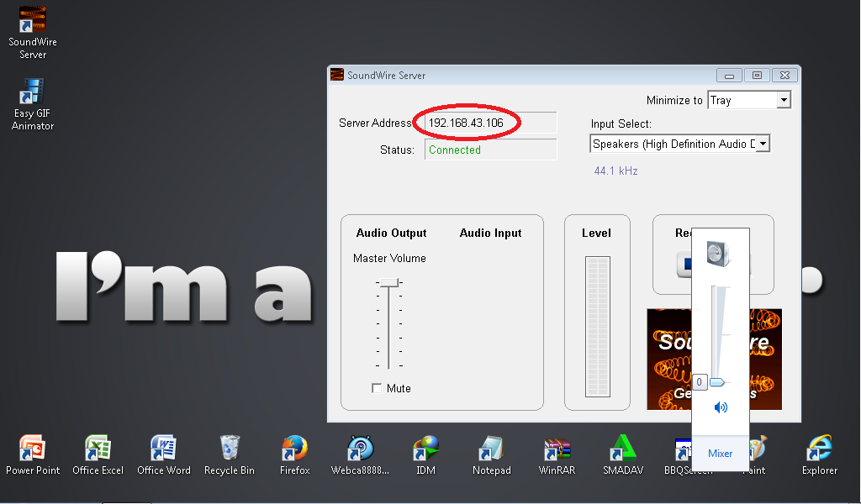This screenshot has width=861, height=504.
Task: Minimize the SoundWire Server window
Action: coord(729,75)
